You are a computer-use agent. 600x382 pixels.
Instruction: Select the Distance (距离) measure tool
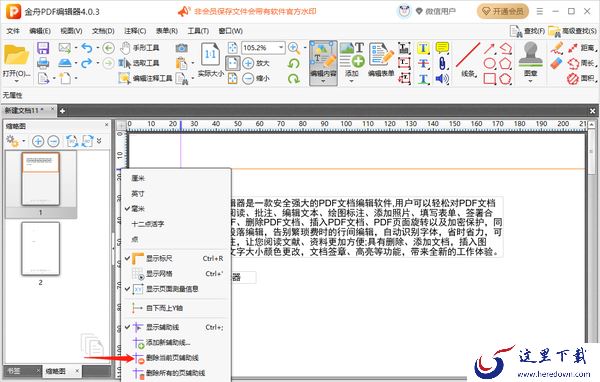(x=582, y=48)
